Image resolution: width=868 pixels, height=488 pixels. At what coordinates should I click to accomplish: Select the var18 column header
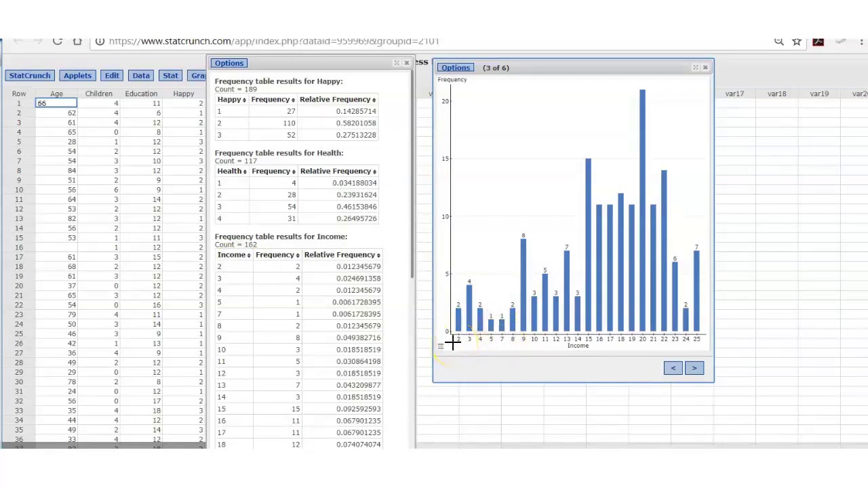tap(777, 94)
